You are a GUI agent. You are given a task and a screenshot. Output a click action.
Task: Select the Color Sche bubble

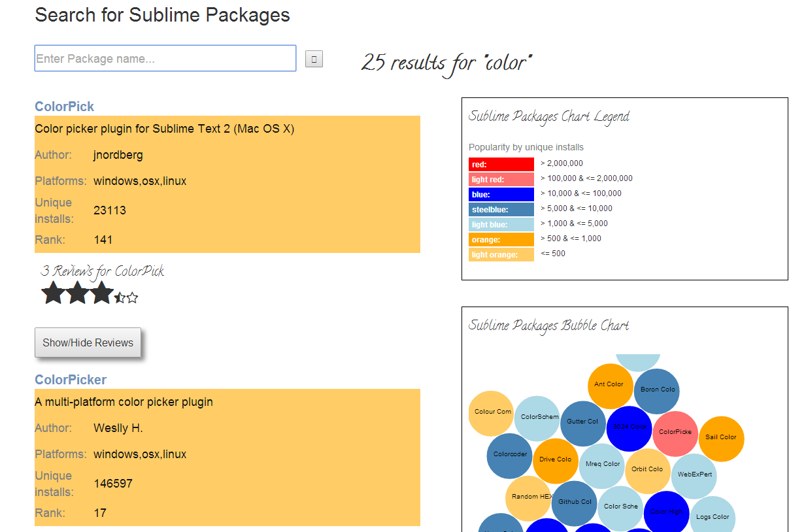click(620, 508)
